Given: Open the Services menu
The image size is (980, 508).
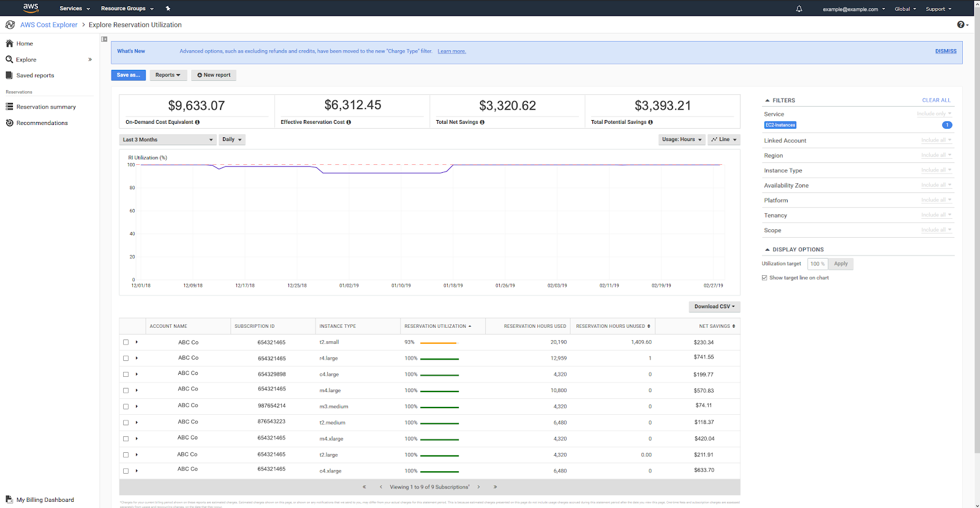Looking at the screenshot, I should (75, 9).
